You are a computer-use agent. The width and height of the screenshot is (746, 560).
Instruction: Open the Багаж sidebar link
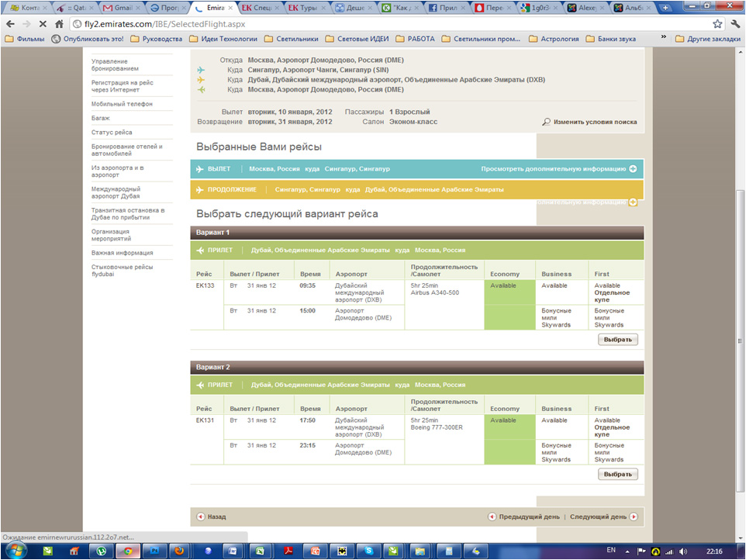(100, 118)
